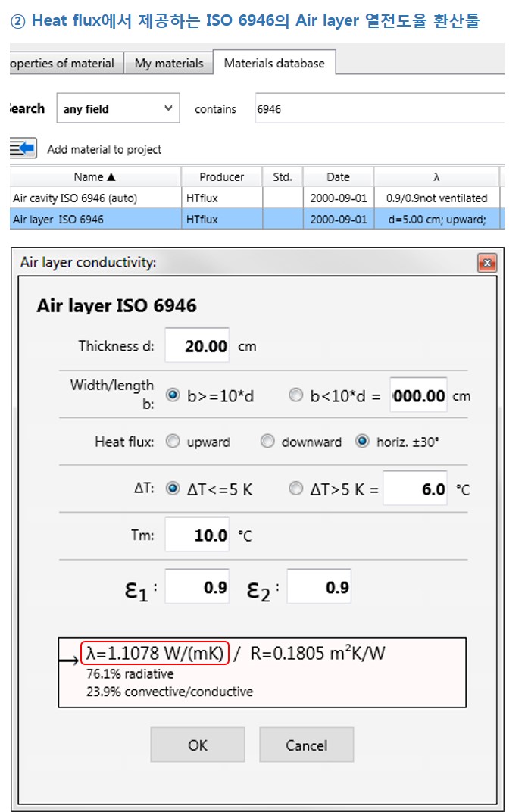Select ΔT>5 K radio option
The image size is (528, 812).
click(296, 489)
